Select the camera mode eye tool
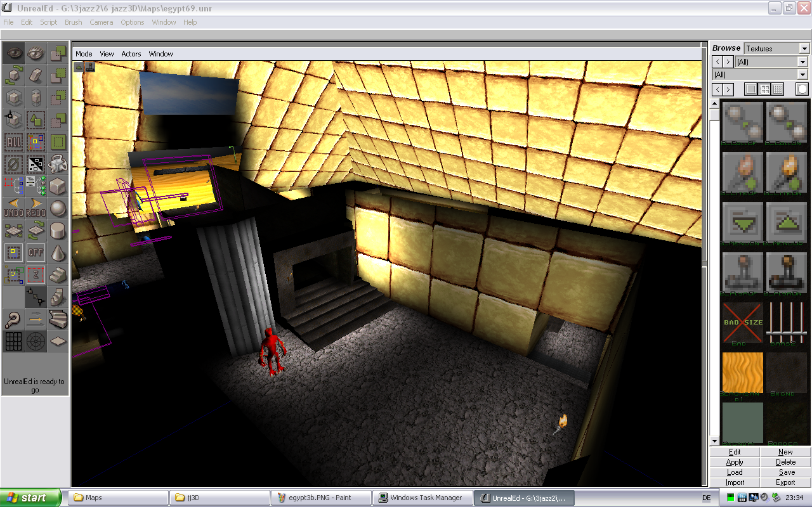 (x=14, y=53)
